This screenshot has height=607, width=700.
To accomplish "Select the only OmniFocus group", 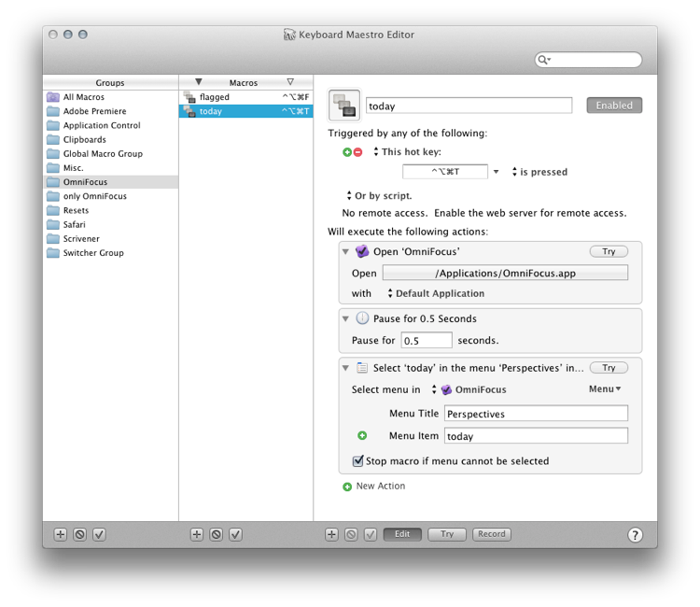I will coord(111,196).
